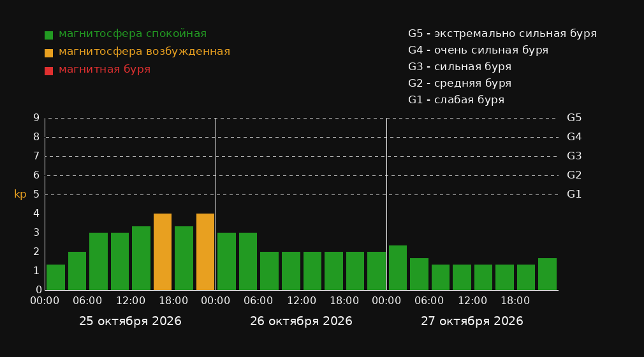
Task: Click the G1 label right of the chart
Action: pos(574,194)
